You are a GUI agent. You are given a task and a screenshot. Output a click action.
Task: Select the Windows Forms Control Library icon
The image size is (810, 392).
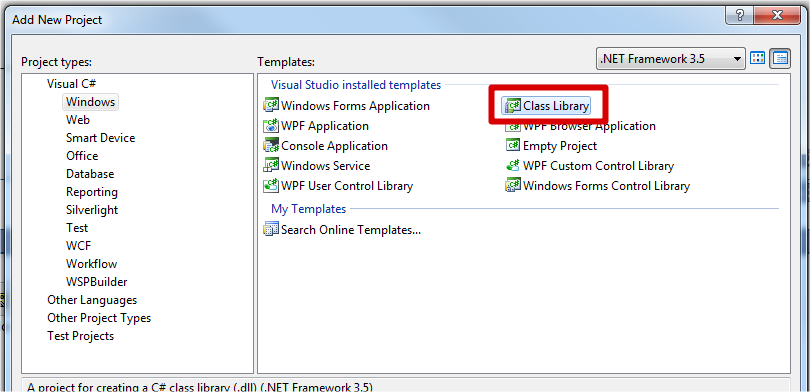pyautogui.click(x=513, y=186)
